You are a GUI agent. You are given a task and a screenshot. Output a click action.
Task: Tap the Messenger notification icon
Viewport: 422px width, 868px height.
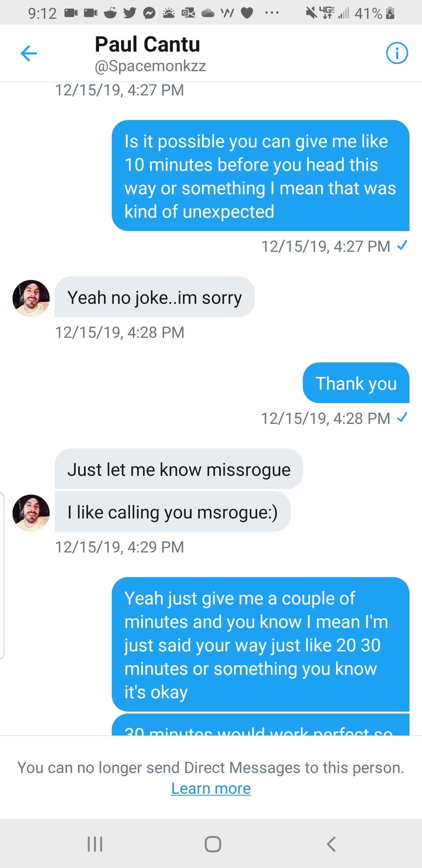[149, 13]
